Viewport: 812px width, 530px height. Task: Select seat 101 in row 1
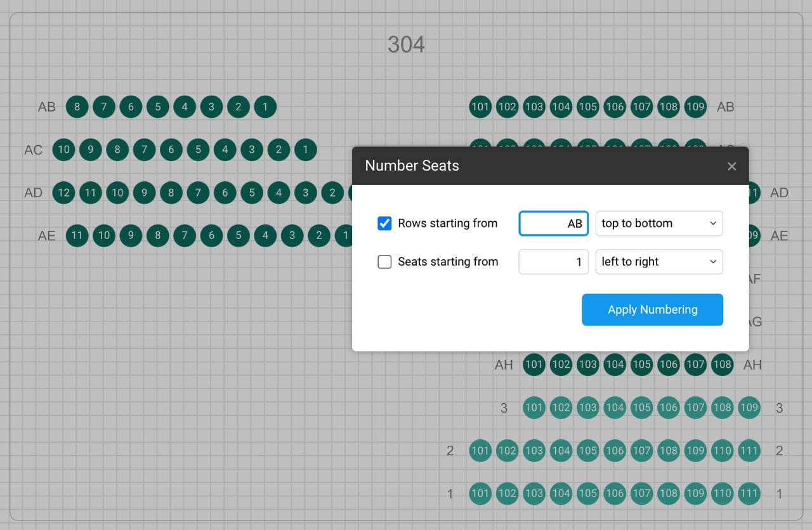(480, 493)
